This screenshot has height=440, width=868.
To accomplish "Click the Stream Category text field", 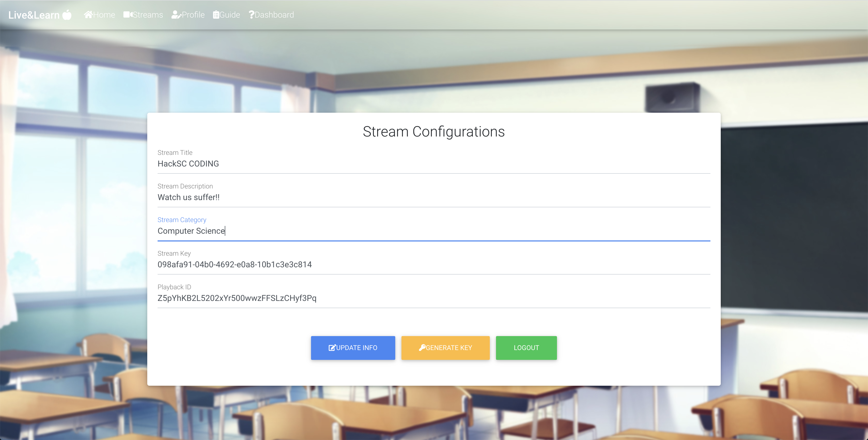I will [x=434, y=231].
